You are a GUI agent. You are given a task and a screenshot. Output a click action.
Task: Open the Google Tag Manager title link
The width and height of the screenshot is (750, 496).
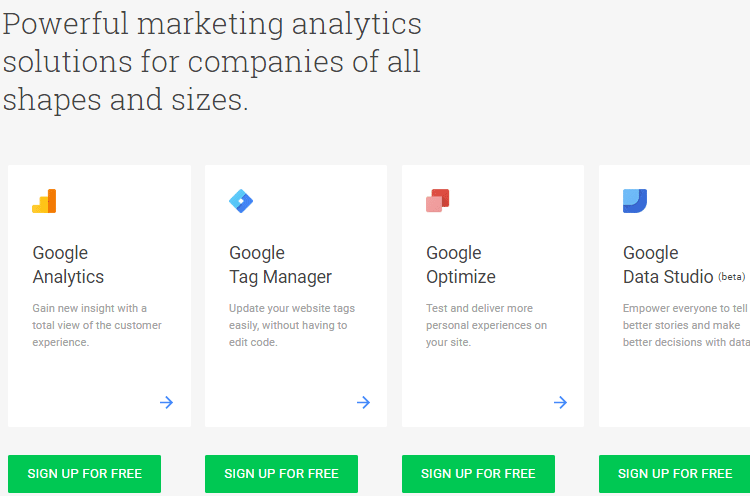tap(280, 265)
